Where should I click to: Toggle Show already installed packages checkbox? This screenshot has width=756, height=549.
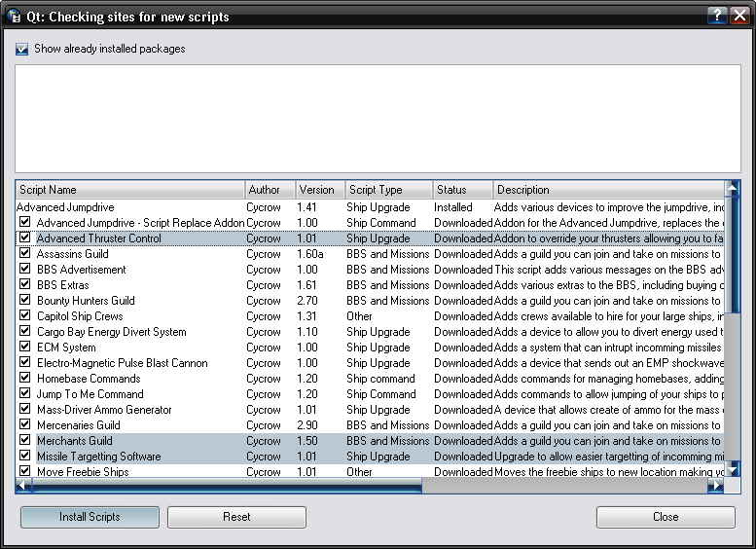(x=21, y=49)
